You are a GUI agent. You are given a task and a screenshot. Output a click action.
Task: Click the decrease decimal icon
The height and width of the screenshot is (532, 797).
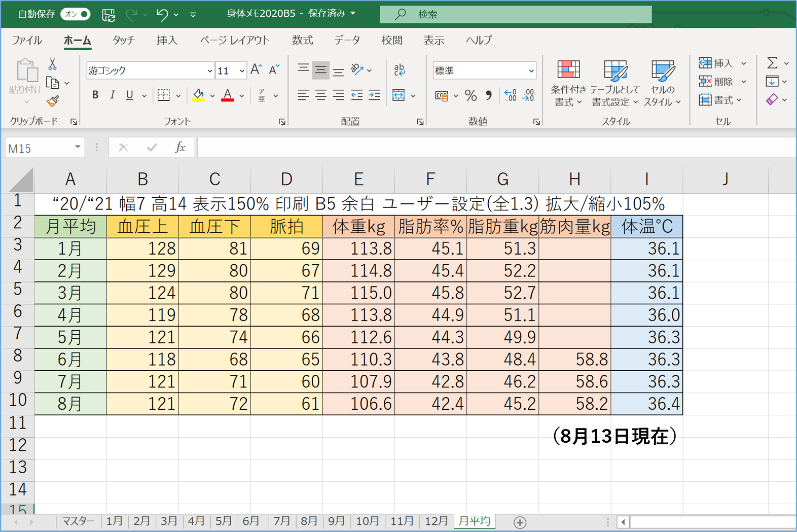pyautogui.click(x=528, y=95)
